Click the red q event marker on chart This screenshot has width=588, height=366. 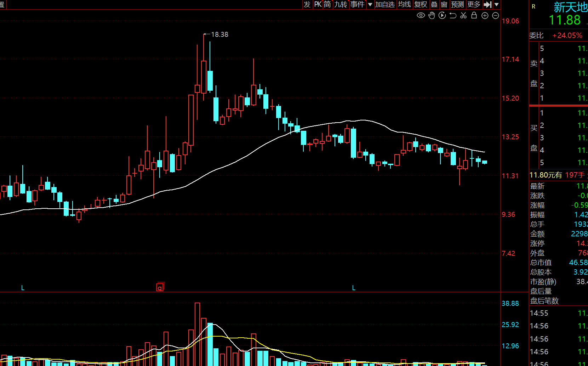click(160, 287)
